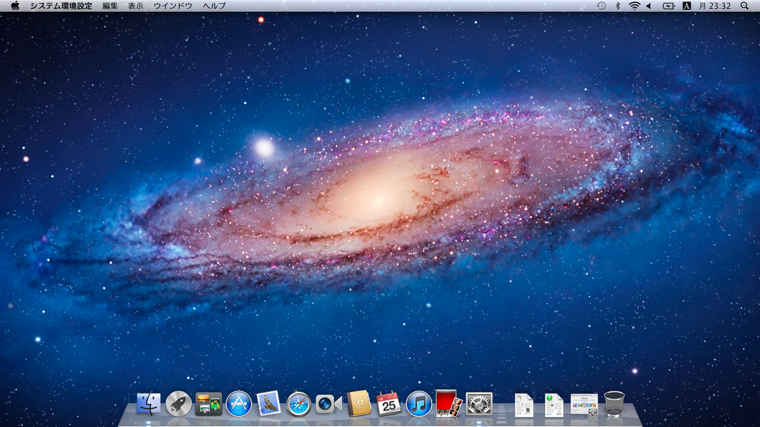This screenshot has width=760, height=427.
Task: Open the input source 'A' menu
Action: coord(686,6)
